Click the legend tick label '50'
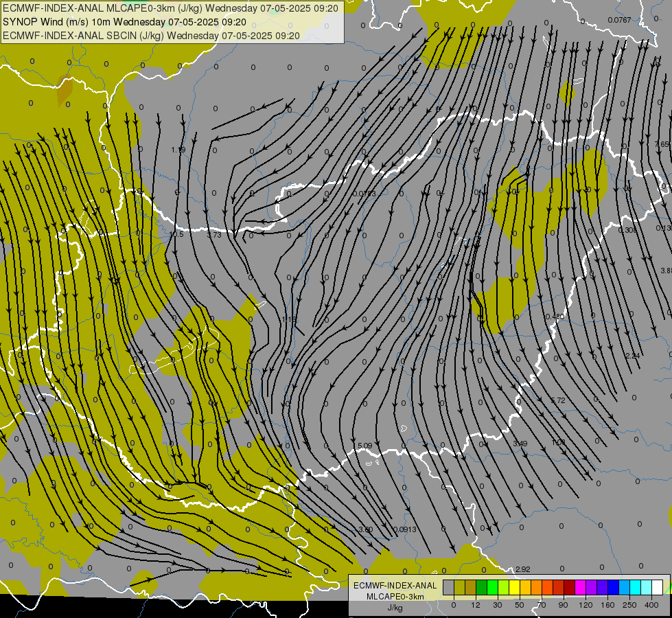This screenshot has height=618, width=672. pos(520,605)
